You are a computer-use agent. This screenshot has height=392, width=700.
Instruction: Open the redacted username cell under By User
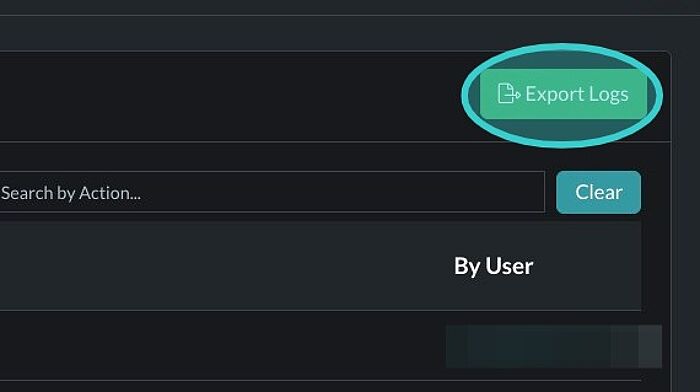[554, 346]
